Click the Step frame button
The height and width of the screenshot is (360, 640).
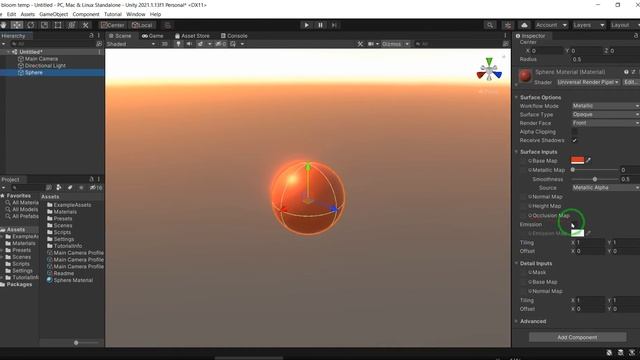pos(334,25)
